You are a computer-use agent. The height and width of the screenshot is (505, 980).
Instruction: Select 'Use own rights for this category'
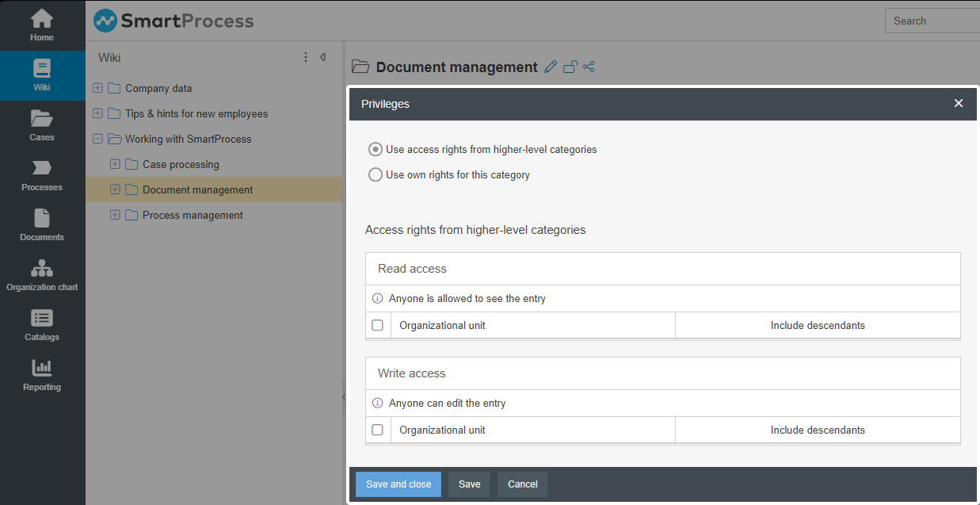click(376, 175)
